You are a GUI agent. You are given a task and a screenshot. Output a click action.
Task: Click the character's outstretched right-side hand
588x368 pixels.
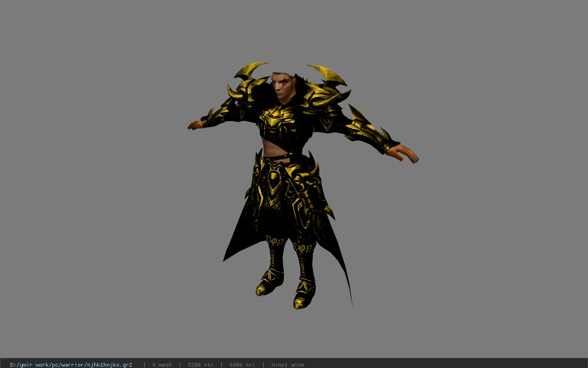(x=403, y=153)
